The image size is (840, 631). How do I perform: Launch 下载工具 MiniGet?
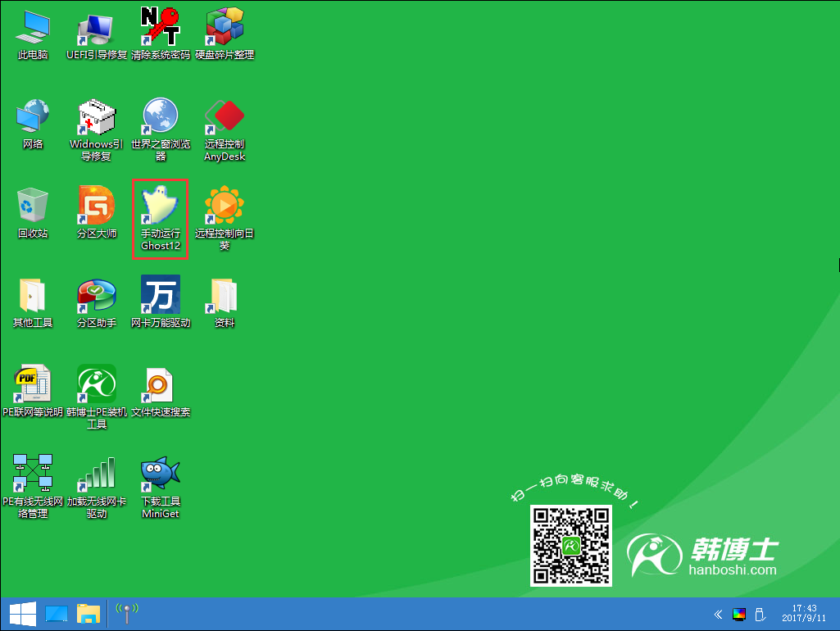(x=161, y=474)
